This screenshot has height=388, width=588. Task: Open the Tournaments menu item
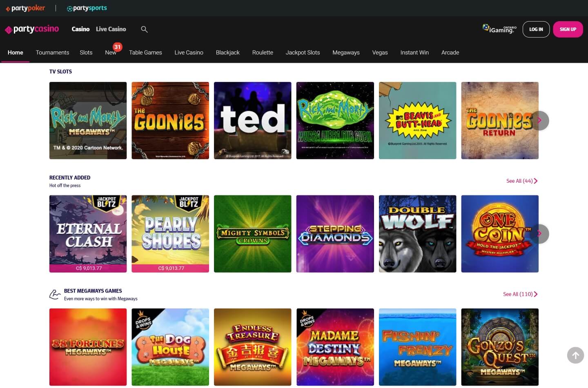click(x=52, y=53)
